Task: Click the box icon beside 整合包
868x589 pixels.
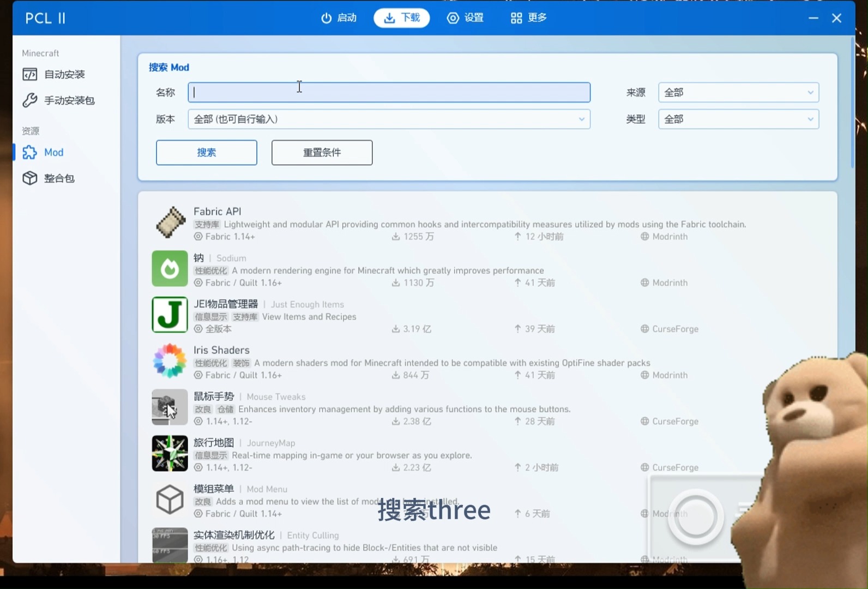Action: coord(30,178)
